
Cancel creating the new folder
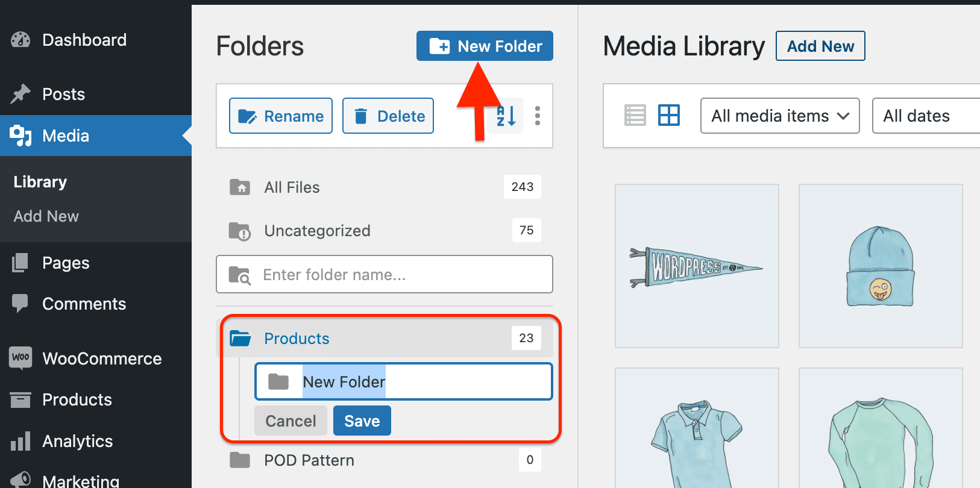[x=291, y=421]
